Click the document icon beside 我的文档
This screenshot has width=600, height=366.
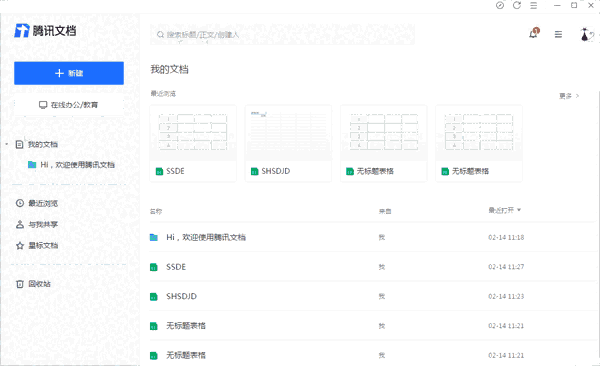point(20,144)
